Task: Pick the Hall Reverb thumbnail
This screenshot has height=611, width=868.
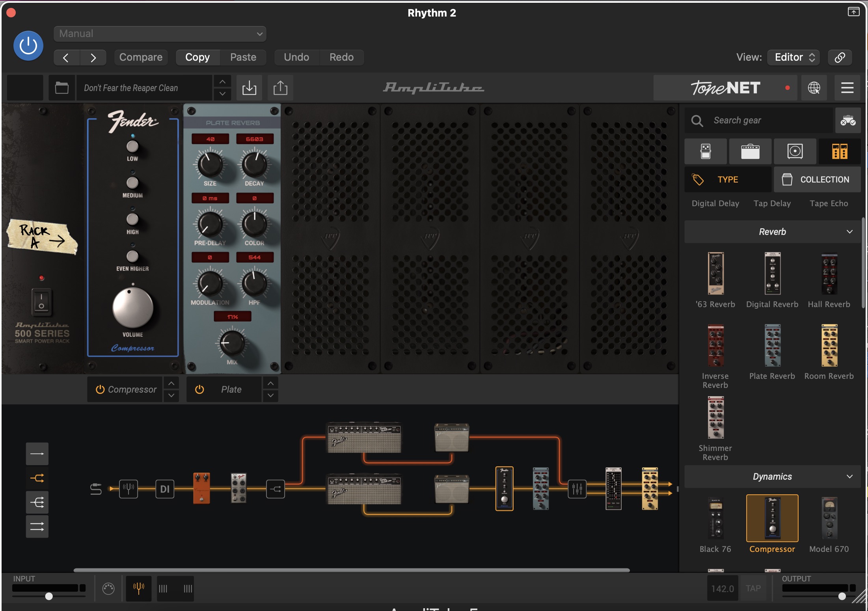Action: click(829, 274)
